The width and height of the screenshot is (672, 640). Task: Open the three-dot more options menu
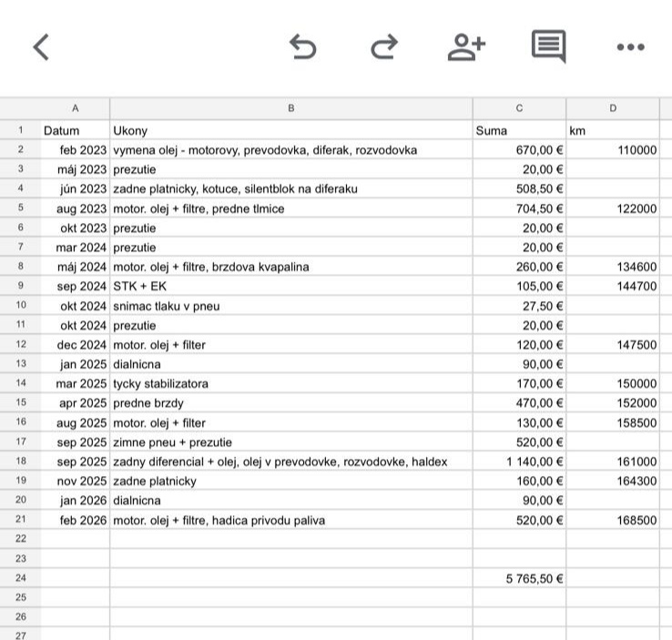630,47
